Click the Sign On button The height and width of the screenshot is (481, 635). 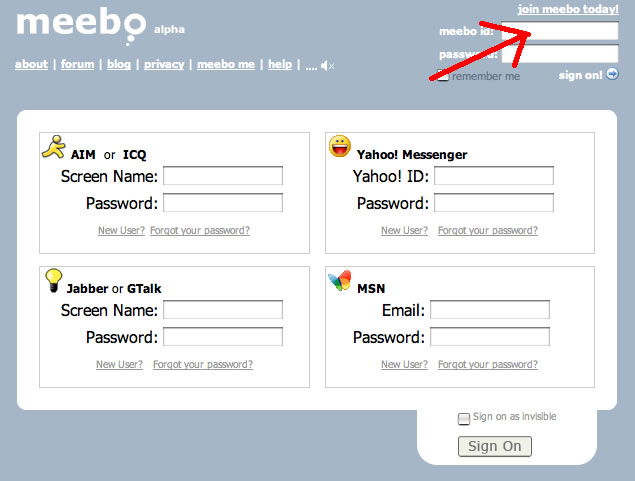pos(494,446)
